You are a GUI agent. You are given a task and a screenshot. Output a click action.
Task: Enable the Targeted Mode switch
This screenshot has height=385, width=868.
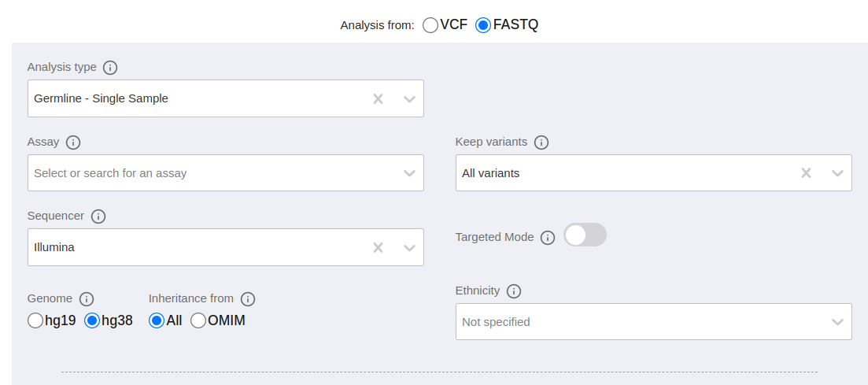[x=585, y=235]
